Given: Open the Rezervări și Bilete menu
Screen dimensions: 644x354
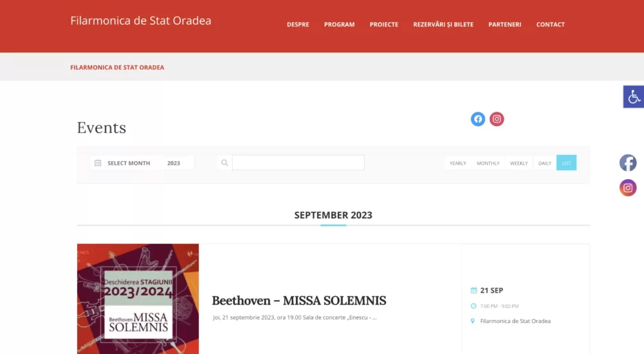Looking at the screenshot, I should [x=443, y=25].
